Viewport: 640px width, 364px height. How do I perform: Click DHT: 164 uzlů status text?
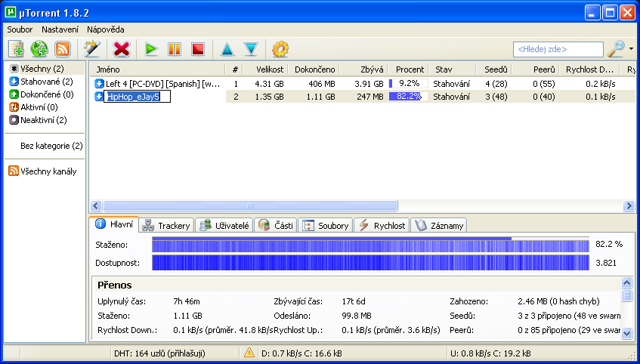(x=159, y=353)
